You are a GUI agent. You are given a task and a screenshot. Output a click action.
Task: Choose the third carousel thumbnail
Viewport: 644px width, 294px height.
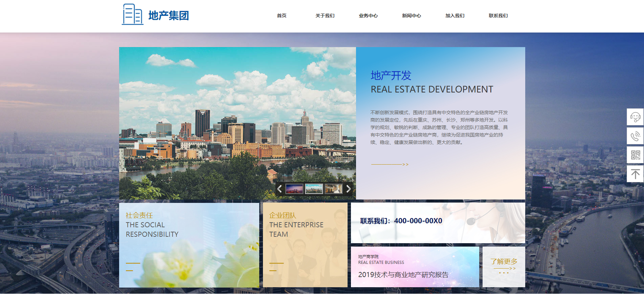(333, 189)
